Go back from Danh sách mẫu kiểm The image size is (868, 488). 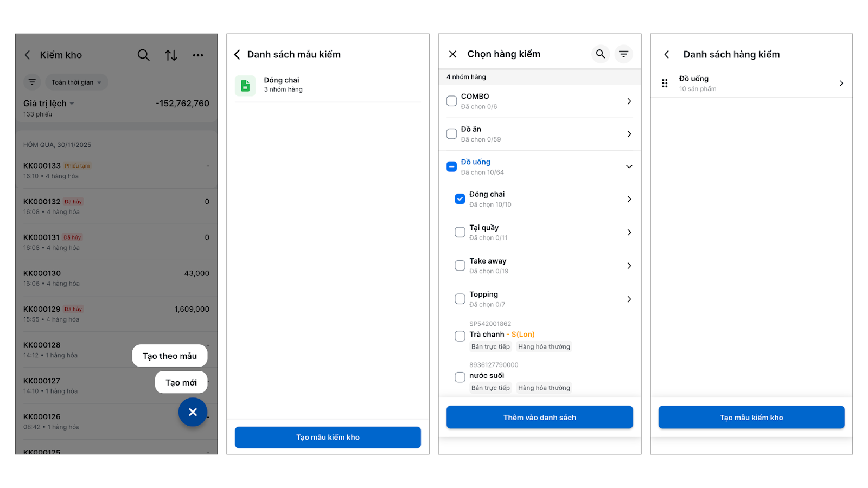(x=237, y=55)
